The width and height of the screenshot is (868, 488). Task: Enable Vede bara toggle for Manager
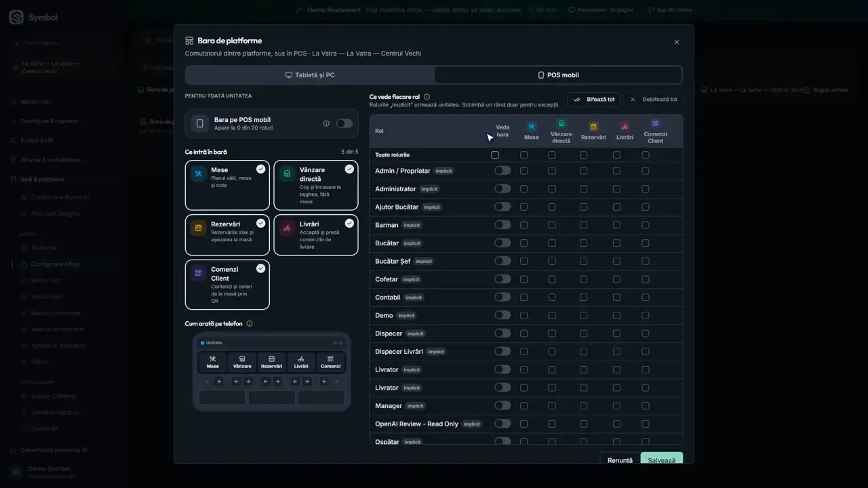tap(502, 405)
